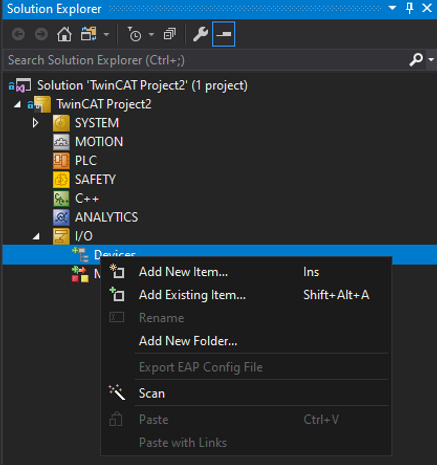Expand the SYSTEM tree node
This screenshot has height=465, width=437.
[x=35, y=123]
